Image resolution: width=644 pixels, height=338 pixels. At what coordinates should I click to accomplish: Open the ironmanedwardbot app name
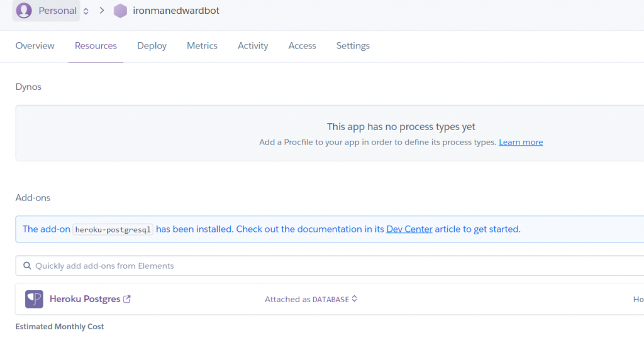[x=176, y=11]
